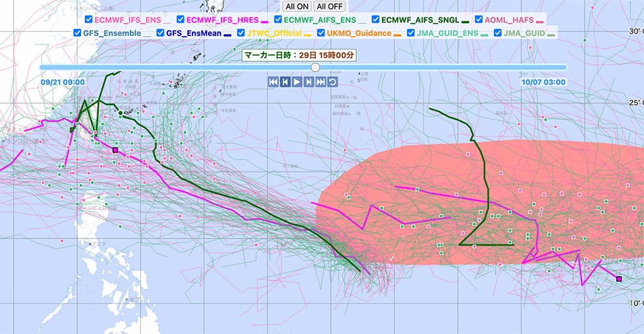Disable the GFS_Ensemble checkbox

point(77,33)
